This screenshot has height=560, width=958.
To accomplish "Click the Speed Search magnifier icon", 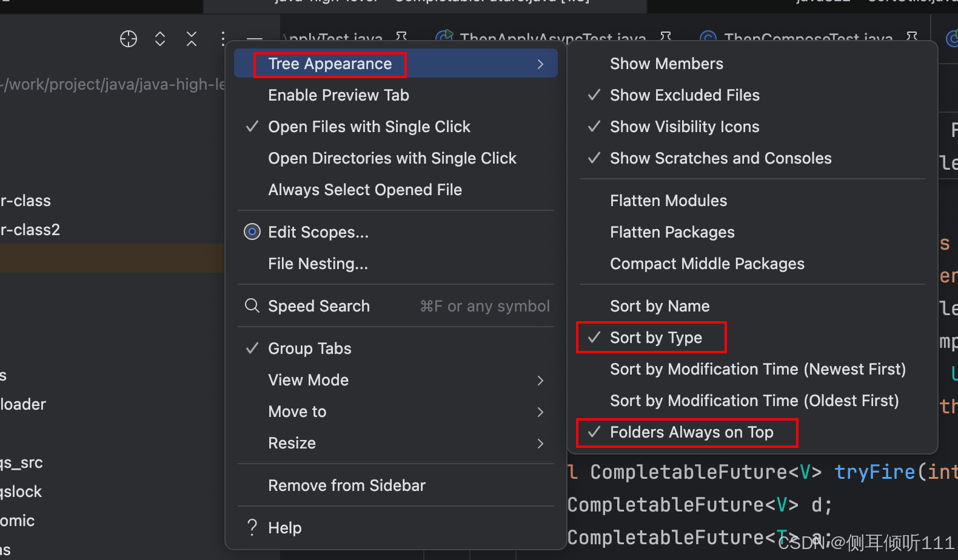I will click(x=252, y=305).
